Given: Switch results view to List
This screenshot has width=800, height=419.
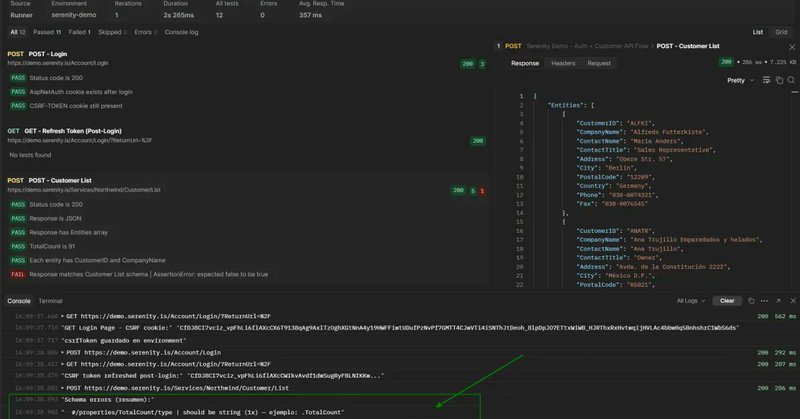Looking at the screenshot, I should [757, 32].
